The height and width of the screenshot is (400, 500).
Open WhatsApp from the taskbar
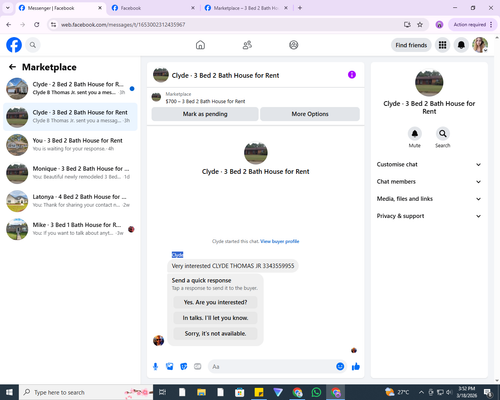pos(316,392)
